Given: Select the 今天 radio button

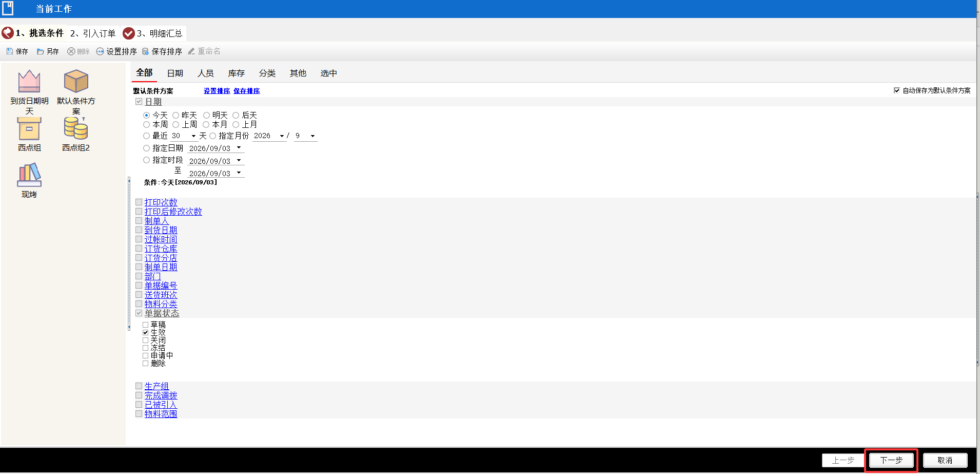Looking at the screenshot, I should click(146, 115).
